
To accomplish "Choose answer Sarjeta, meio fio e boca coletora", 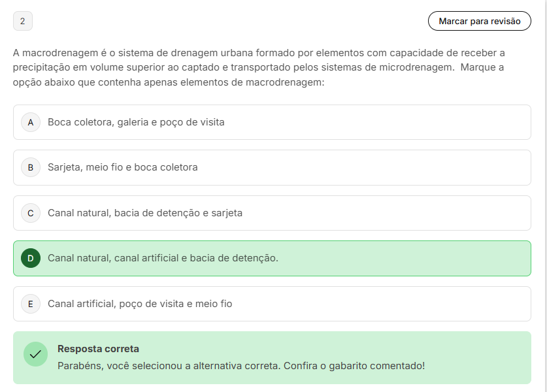I will coord(123,167).
